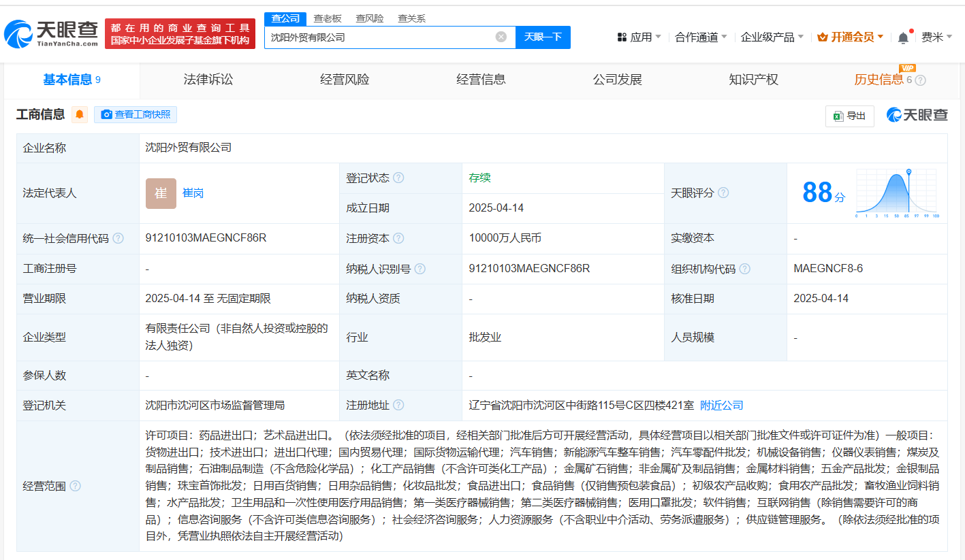This screenshot has height=560, width=965.
Task: Expand the 企业级产品 menu
Action: pos(772,37)
